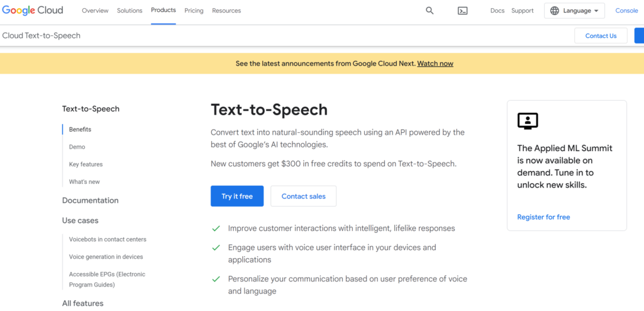
Task: Click the 'Engage users with voice' bullet text
Action: 332,254
